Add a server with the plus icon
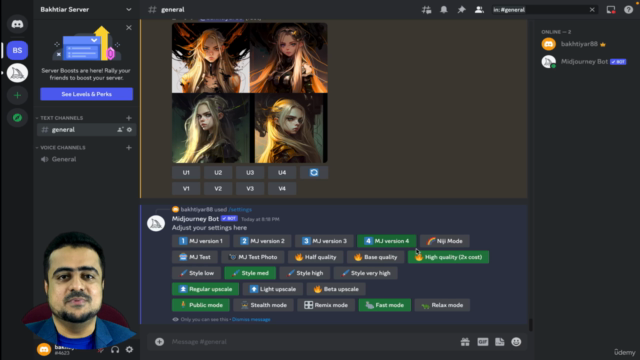This screenshot has height=360, width=640. [x=17, y=96]
